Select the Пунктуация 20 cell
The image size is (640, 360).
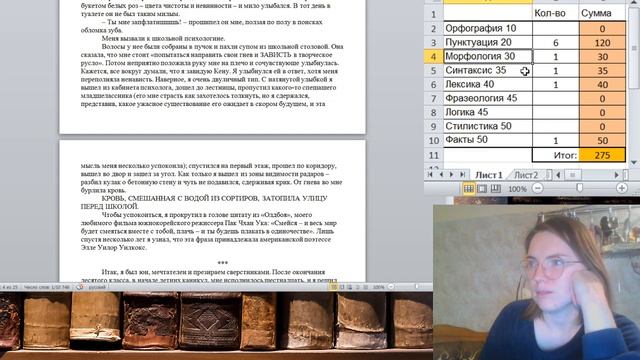click(x=488, y=42)
